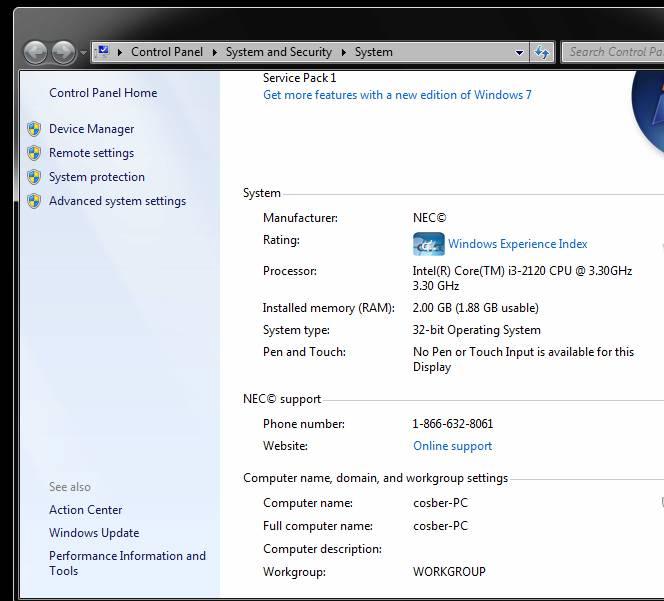Viewport: 664px width, 601px height.
Task: Select Control Panel in the address breadcrumb
Action: pos(167,52)
